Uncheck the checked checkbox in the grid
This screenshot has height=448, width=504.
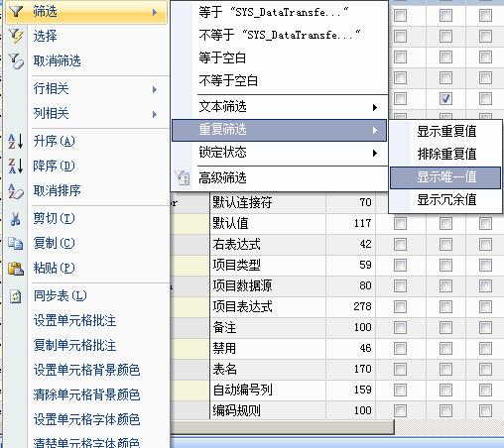click(x=445, y=98)
